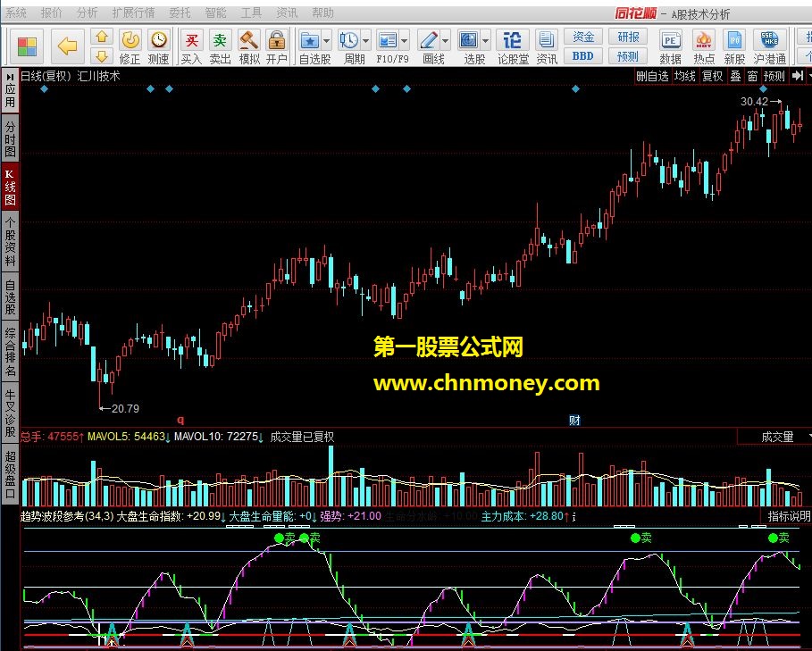Viewport: 812px width, 651px height.
Task: Switch to the 综合排名 side tab
Action: pos(10,351)
